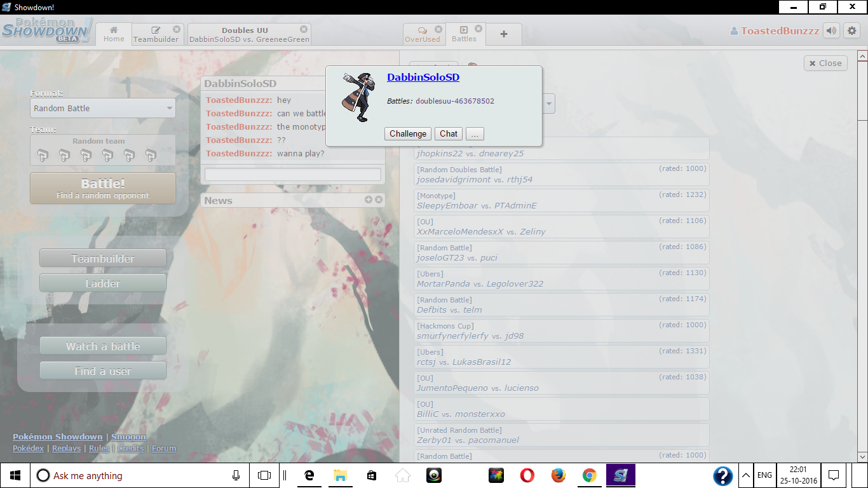
Task: Click the Showdown app taskbar icon
Action: [620, 475]
